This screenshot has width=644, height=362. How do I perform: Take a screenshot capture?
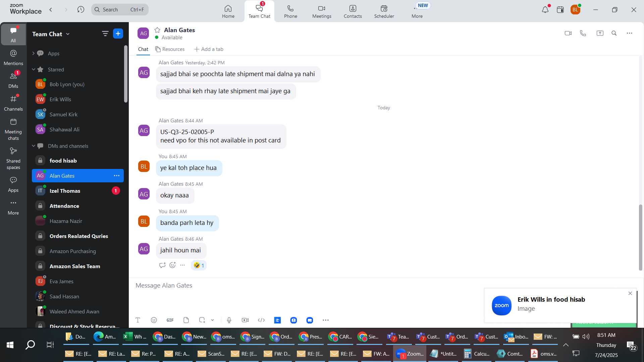click(x=202, y=320)
